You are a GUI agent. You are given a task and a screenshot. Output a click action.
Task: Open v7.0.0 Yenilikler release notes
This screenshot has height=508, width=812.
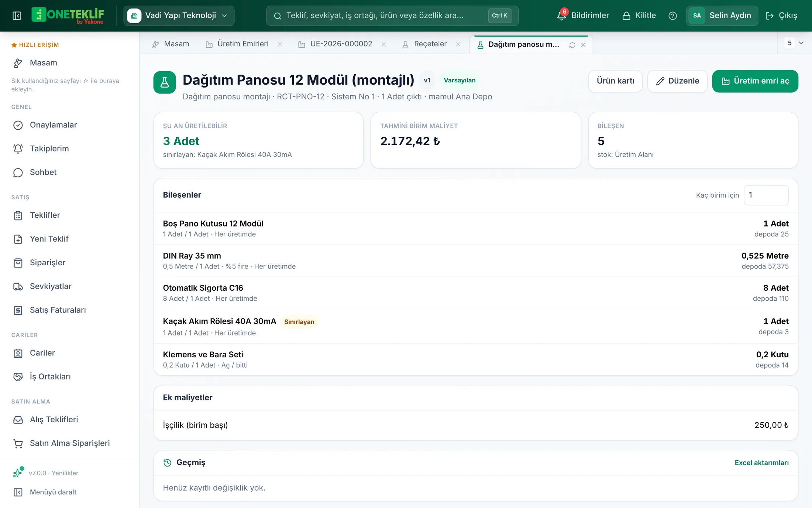46,473
